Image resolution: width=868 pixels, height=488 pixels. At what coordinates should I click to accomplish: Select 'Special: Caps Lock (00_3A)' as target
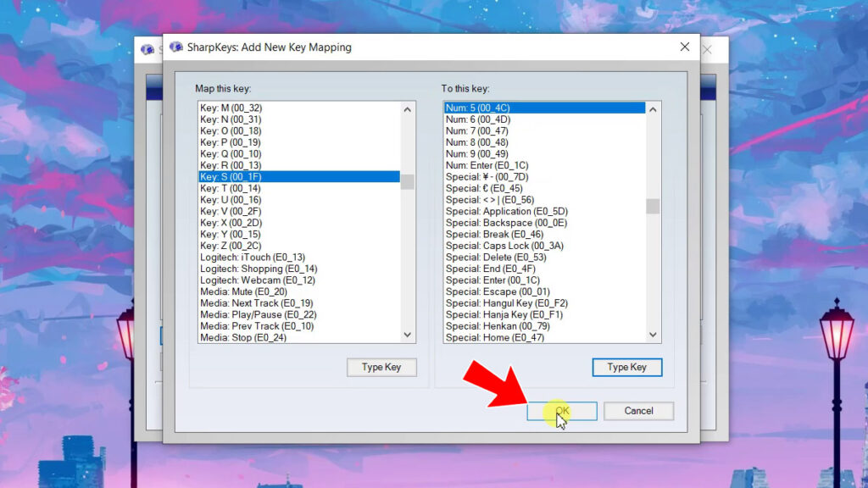click(545, 246)
